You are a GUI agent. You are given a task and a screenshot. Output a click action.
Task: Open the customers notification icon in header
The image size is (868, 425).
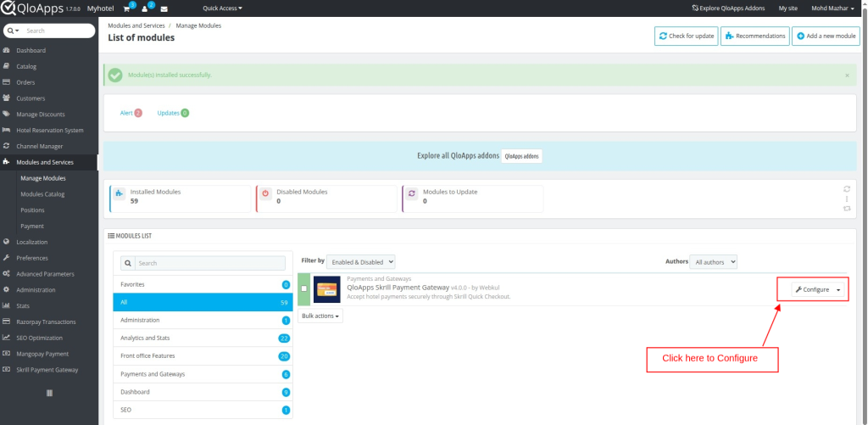point(145,8)
